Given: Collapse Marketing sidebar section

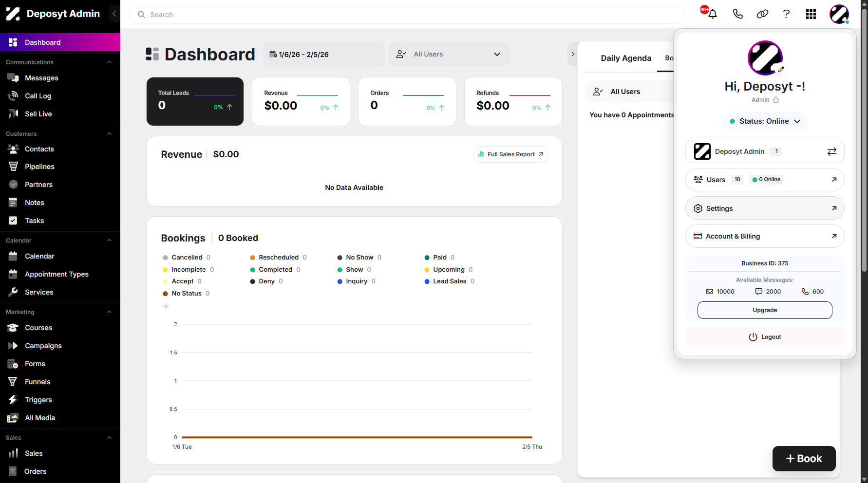Looking at the screenshot, I should tap(109, 312).
